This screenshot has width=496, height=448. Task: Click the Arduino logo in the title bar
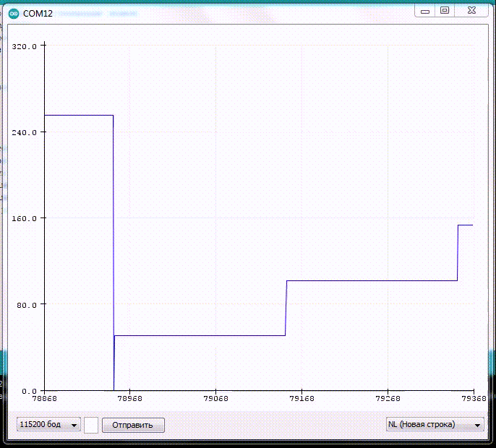click(13, 12)
